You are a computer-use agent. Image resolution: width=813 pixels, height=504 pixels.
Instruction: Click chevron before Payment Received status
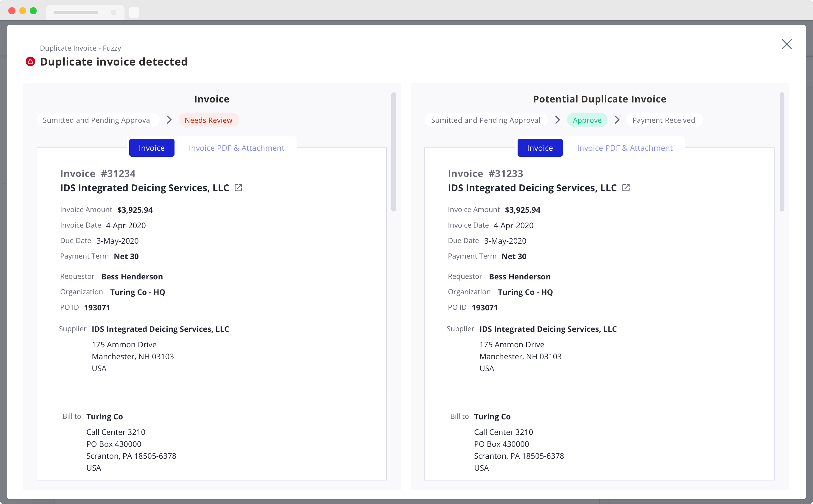[x=617, y=120]
